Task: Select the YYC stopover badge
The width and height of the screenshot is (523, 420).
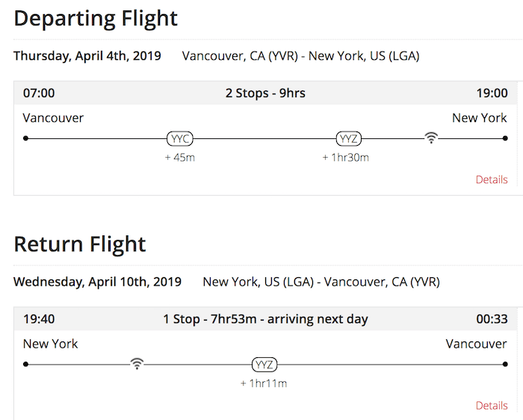Action: 180,138
